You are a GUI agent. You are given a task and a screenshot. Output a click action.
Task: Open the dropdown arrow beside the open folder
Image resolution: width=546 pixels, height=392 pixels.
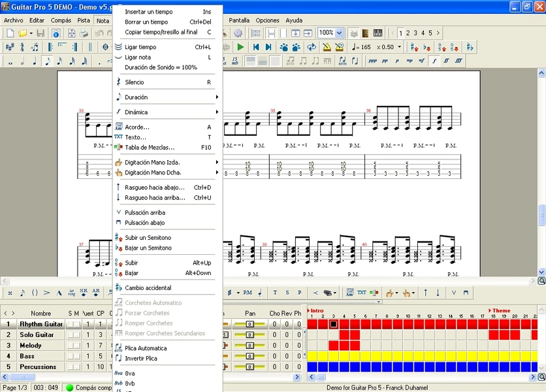coord(31,33)
